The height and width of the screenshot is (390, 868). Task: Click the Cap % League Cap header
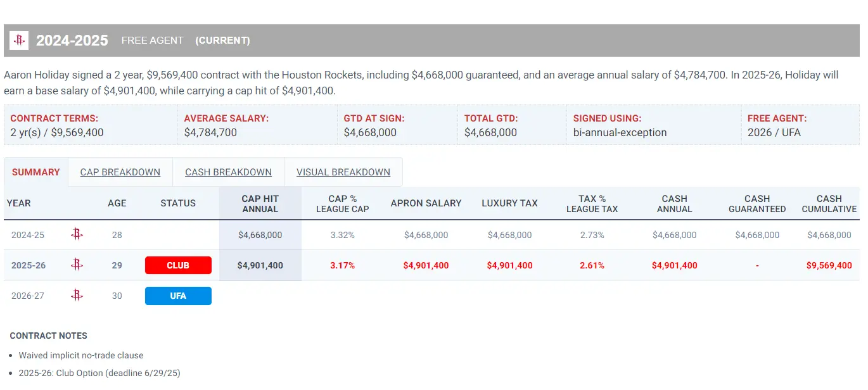point(343,203)
